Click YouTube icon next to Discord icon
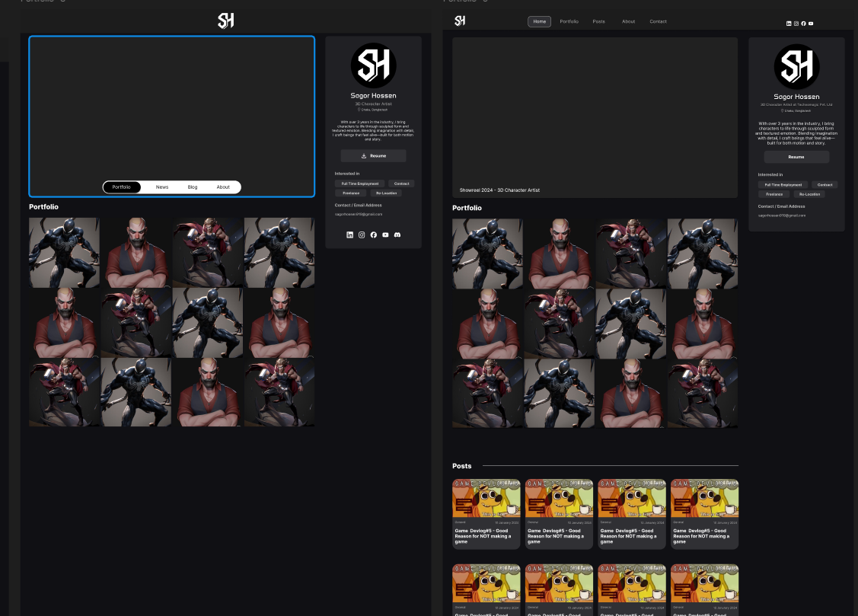858x616 pixels. 385,235
